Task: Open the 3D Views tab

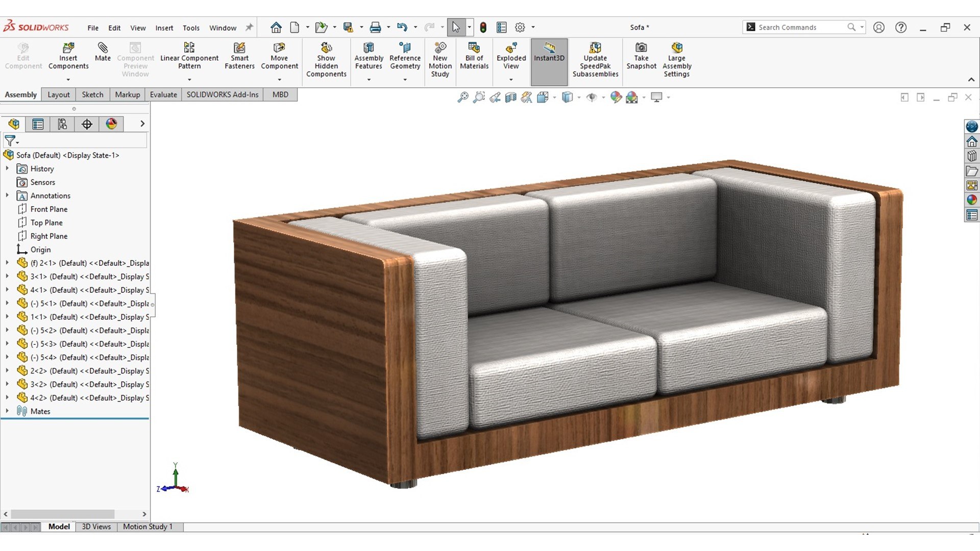Action: 96,527
